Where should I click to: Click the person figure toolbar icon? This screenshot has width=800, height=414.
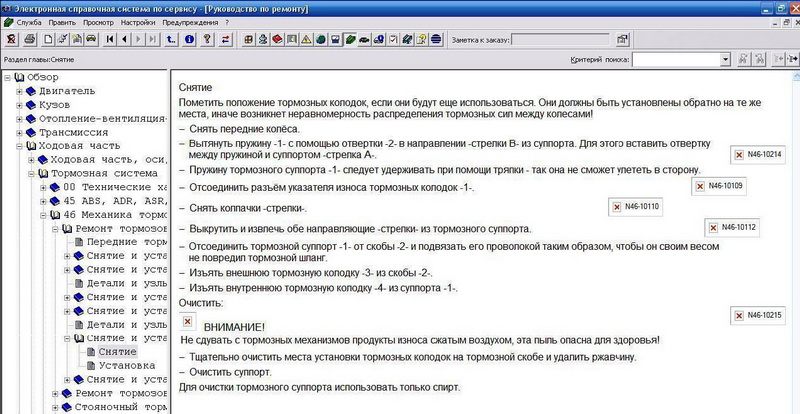pyautogui.click(x=263, y=39)
